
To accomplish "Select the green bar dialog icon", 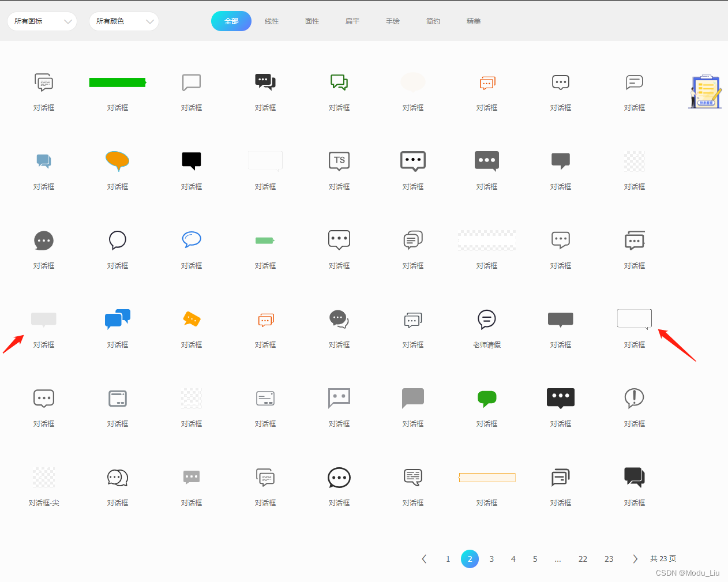I will click(x=118, y=82).
